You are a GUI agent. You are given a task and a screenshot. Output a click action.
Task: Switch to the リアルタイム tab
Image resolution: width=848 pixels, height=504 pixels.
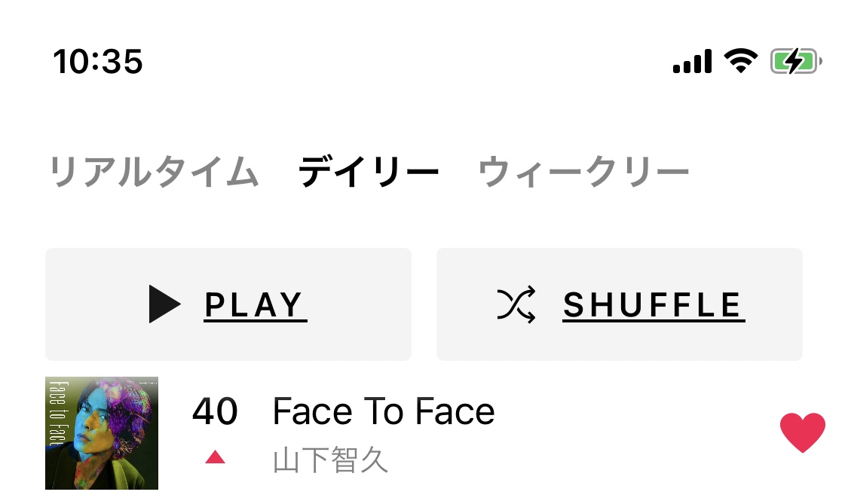click(x=154, y=172)
